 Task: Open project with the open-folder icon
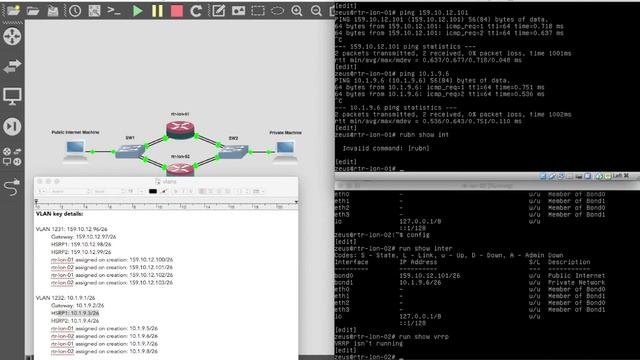33,11
